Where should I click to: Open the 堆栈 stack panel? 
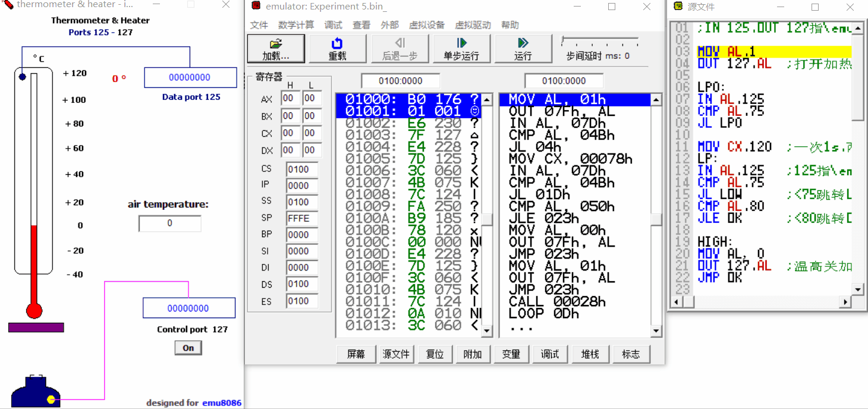click(590, 354)
